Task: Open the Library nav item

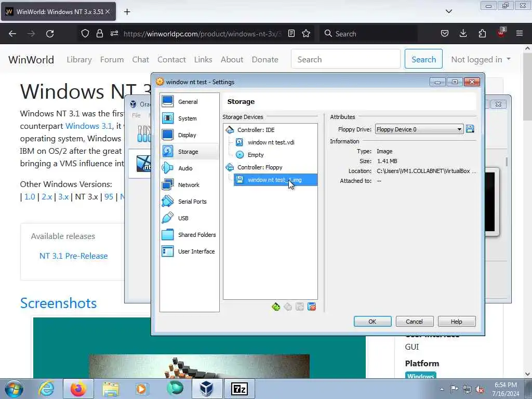Action: (79, 60)
